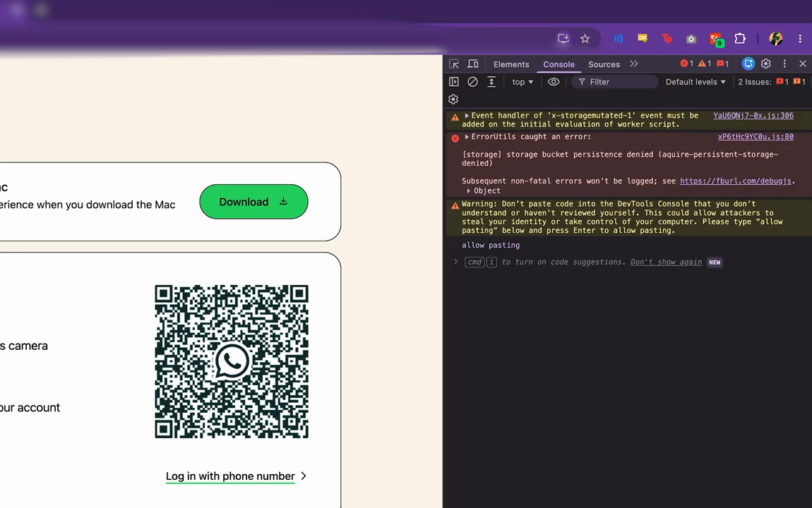
Task: Clear console with the circle-slash icon
Action: [472, 82]
